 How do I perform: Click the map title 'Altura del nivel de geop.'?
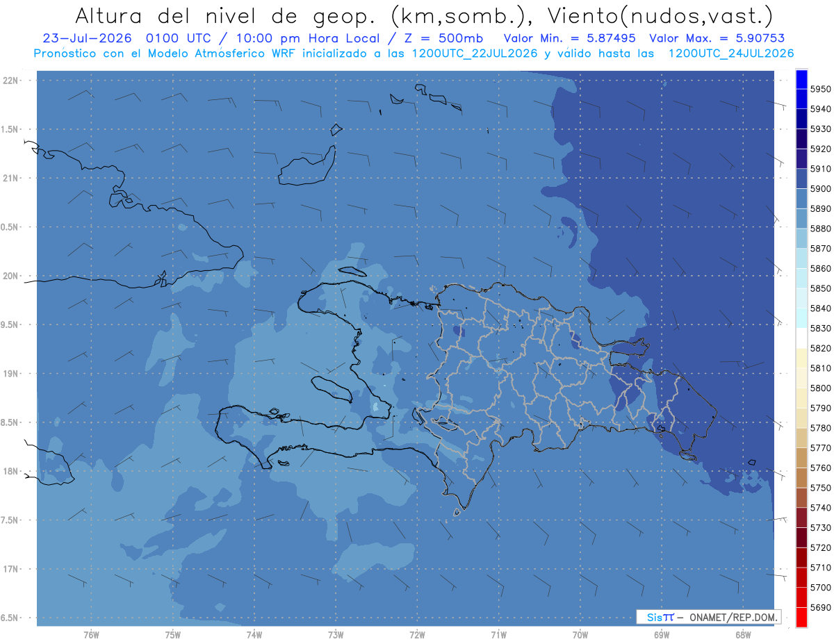point(227,15)
